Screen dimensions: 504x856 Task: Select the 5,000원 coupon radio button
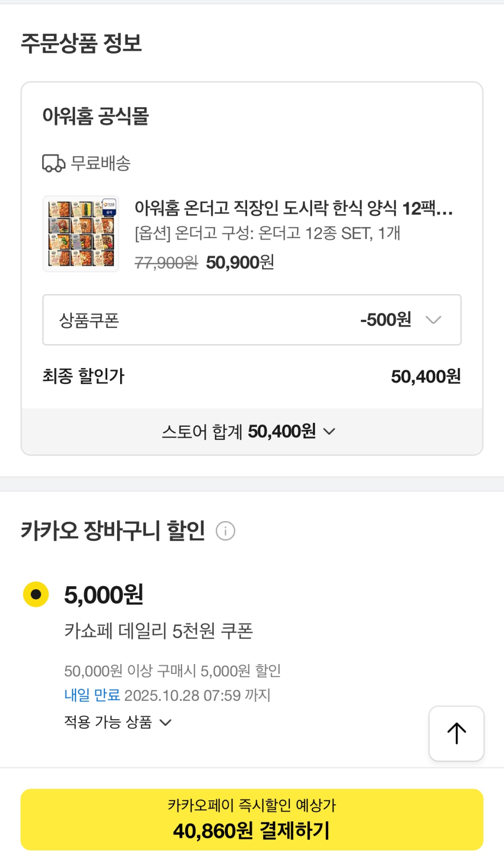[x=36, y=595]
